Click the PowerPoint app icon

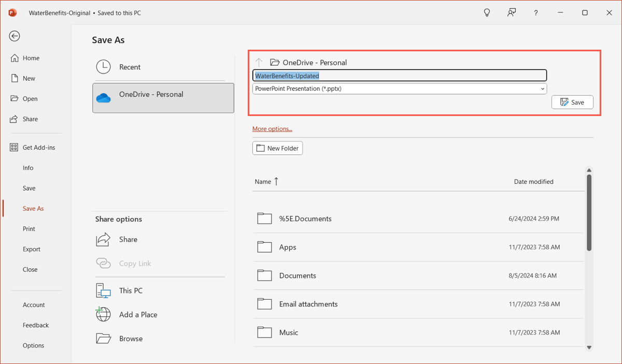12,12
